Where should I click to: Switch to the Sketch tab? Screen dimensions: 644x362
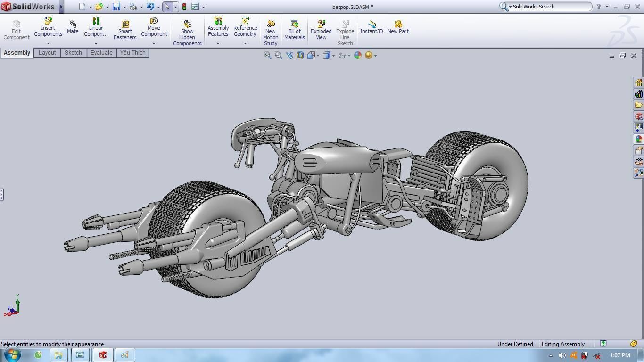coord(73,53)
